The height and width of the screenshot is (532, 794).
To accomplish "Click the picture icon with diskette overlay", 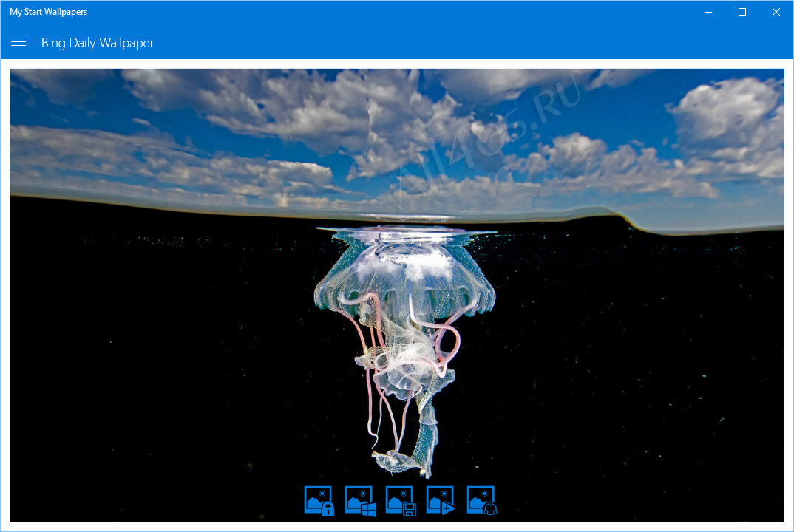I will (x=401, y=501).
